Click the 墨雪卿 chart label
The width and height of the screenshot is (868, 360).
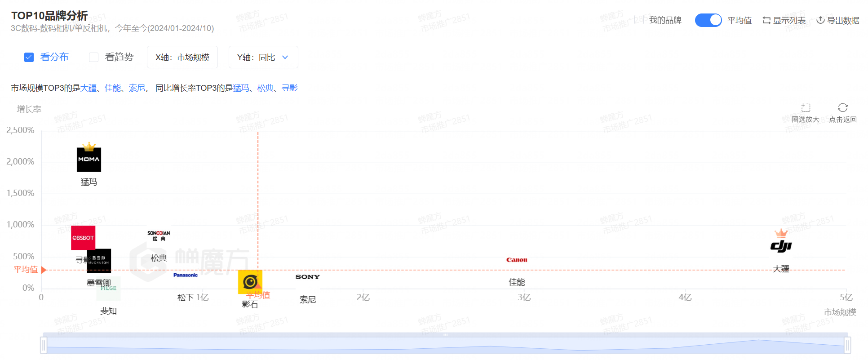(x=99, y=283)
